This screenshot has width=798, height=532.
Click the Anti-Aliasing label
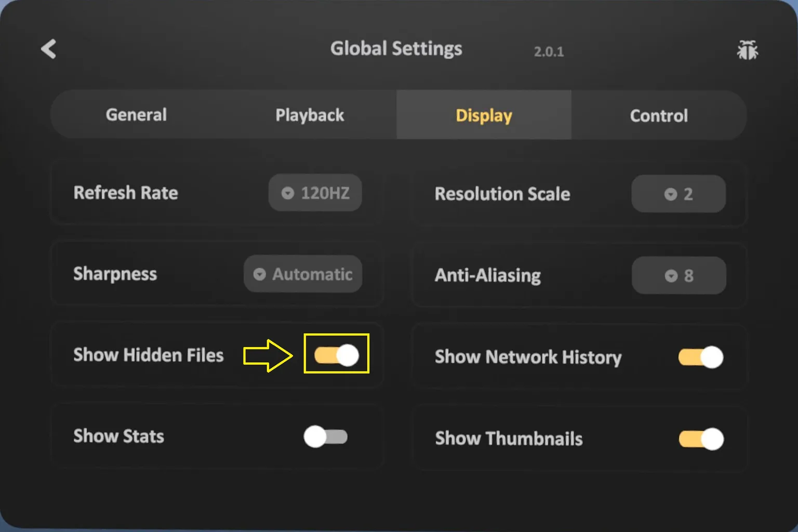(488, 275)
